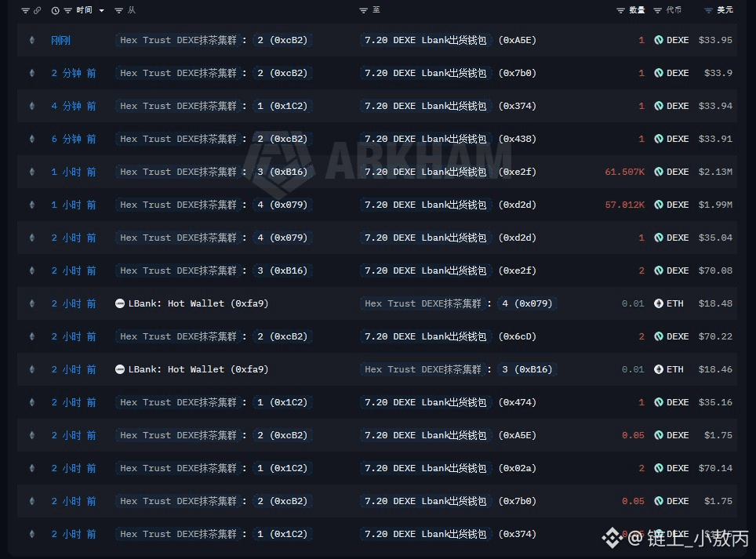Open the filter icon just left of 时间
Image resolution: width=756 pixels, height=559 pixels.
point(67,11)
